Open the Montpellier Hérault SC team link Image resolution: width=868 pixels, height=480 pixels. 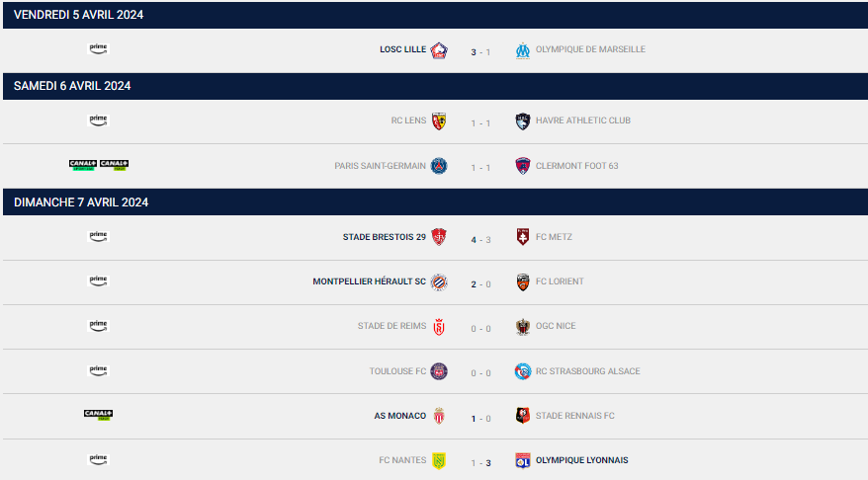(369, 281)
